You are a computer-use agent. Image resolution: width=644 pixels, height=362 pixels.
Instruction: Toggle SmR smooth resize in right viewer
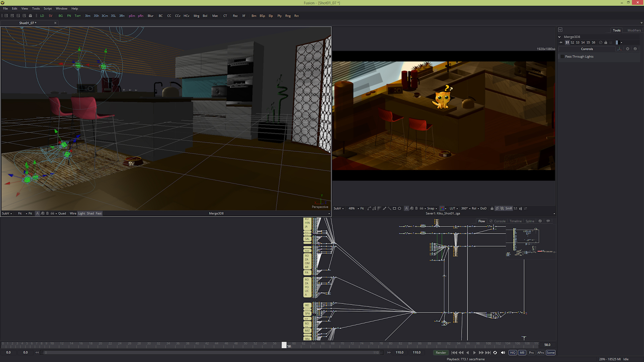click(508, 208)
